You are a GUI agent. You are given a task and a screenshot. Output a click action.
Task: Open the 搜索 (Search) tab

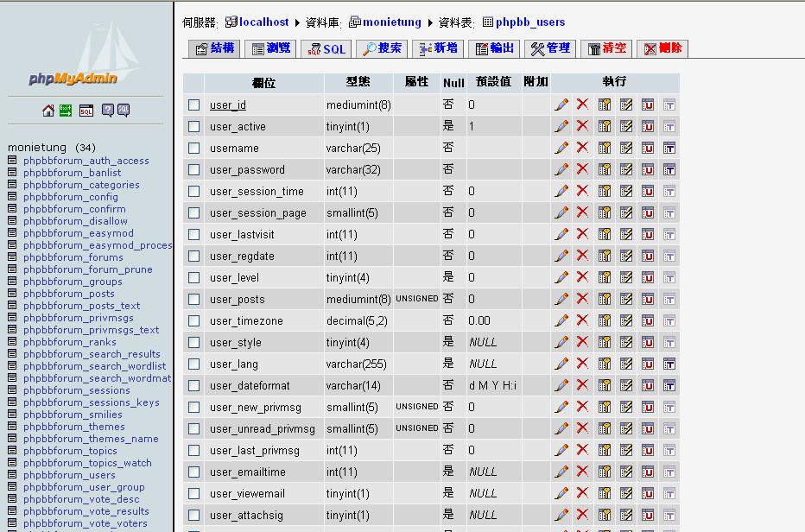381,48
